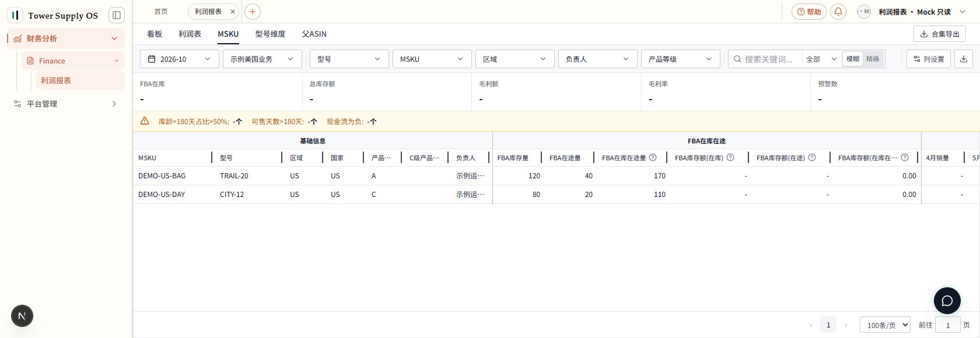Switch to the 看板 tab

155,34
